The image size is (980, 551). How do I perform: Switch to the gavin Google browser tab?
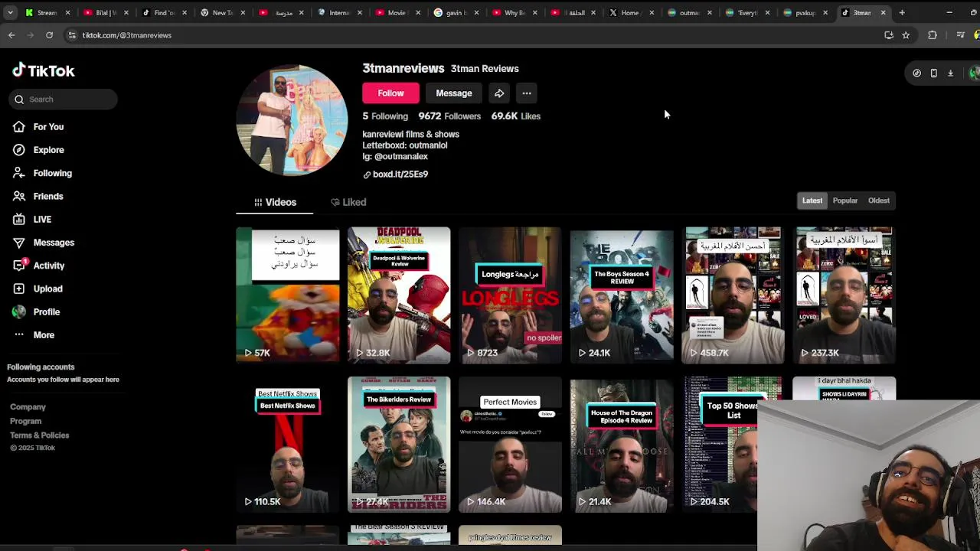pyautogui.click(x=458, y=12)
